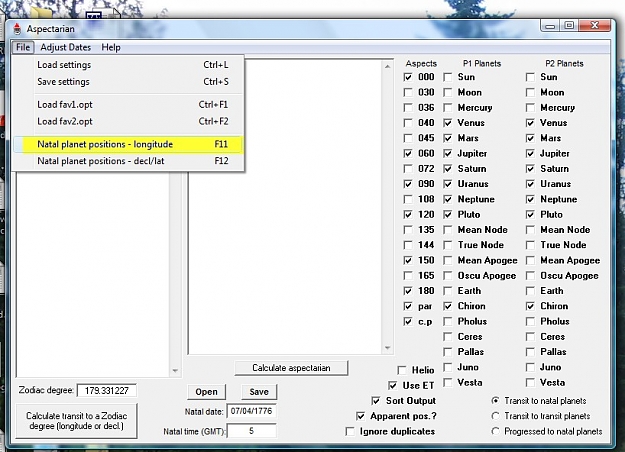The width and height of the screenshot is (625, 452).
Task: Click the Open button
Action: [x=206, y=392]
